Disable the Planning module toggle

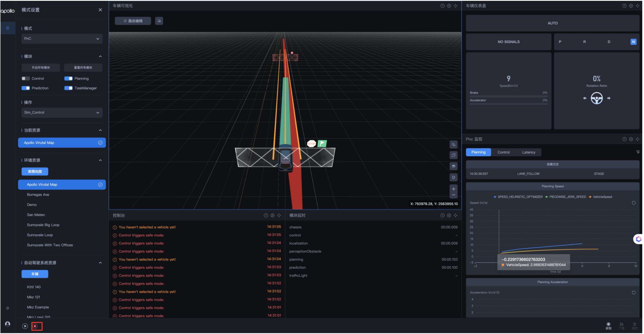[69, 79]
